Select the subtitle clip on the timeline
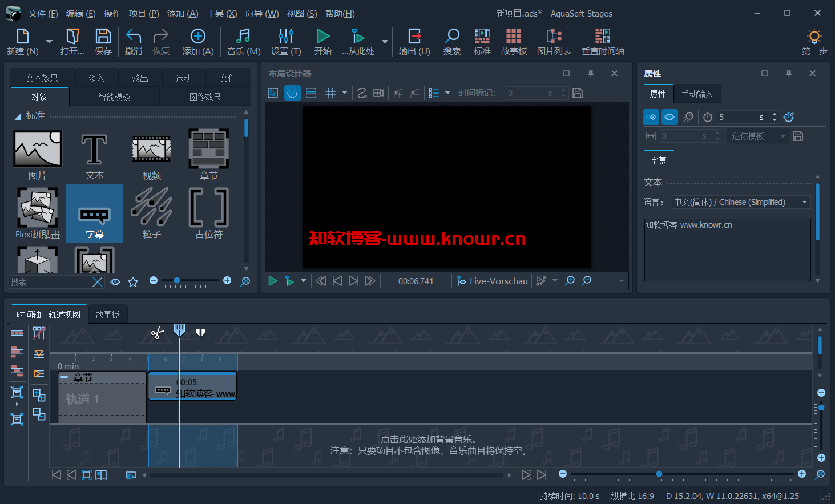The height and width of the screenshot is (504, 835). tap(192, 386)
